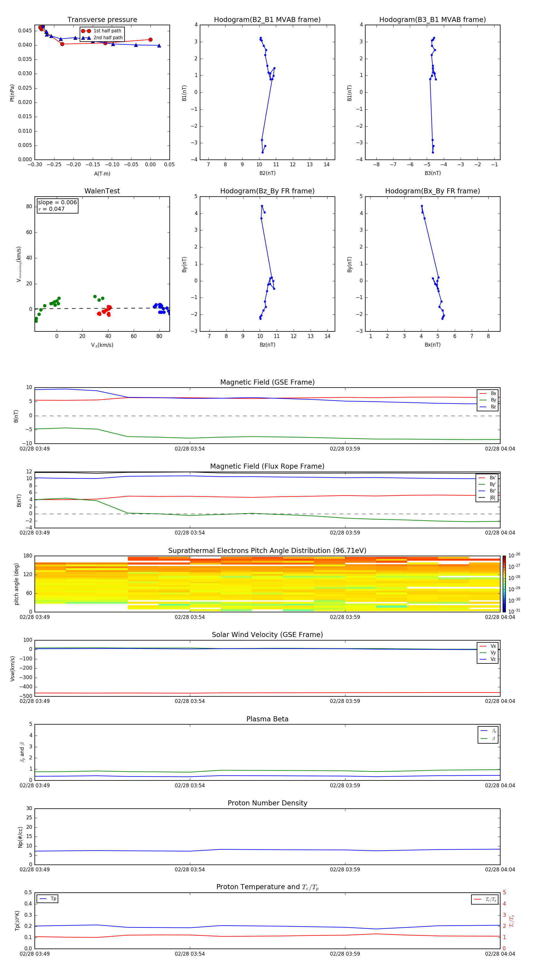Screen dimensions: 535x980
Task: Click the red data cluster near V_A 40 in WalenTest
Action: [x=104, y=310]
